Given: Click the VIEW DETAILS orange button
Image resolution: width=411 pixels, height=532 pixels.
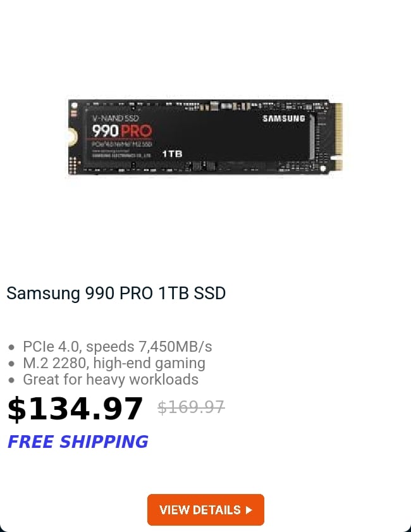Looking at the screenshot, I should tap(205, 510).
